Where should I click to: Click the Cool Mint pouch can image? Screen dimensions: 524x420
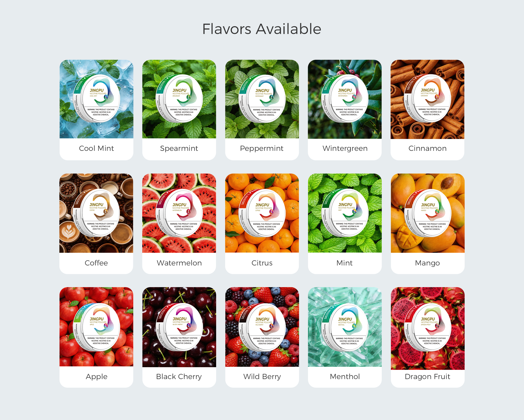[x=96, y=99]
